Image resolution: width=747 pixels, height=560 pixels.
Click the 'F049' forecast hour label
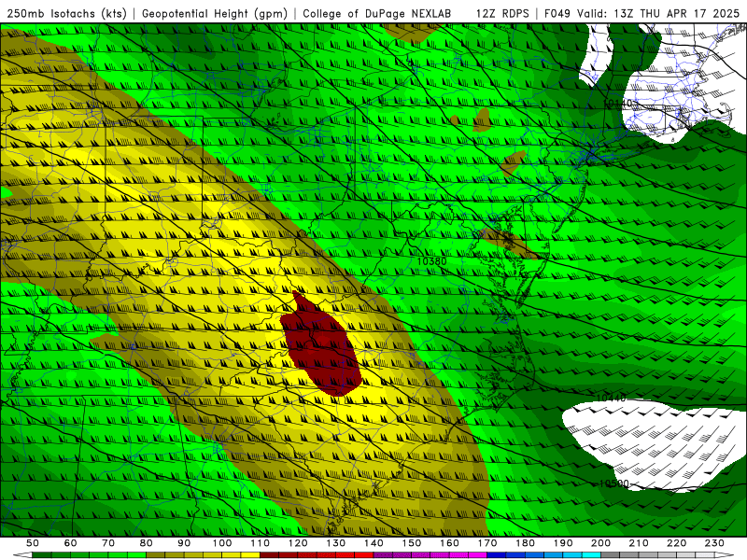click(x=557, y=13)
